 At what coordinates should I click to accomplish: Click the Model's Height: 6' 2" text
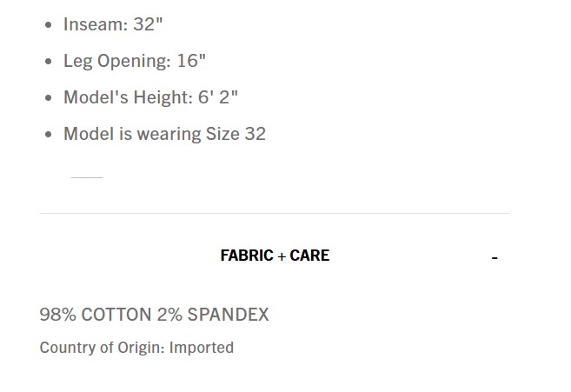pos(150,97)
